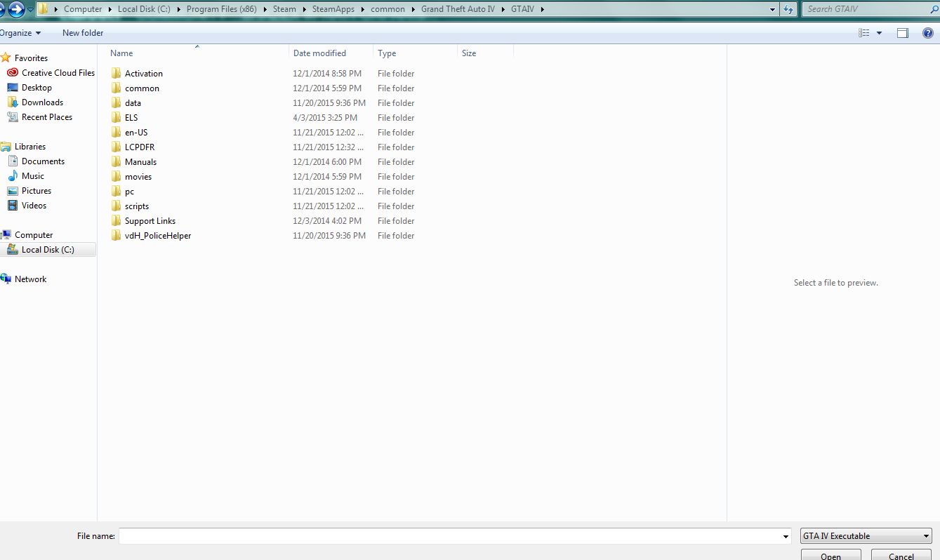Click File folder type in LCPDFR row
This screenshot has width=940, height=560.
pos(396,147)
